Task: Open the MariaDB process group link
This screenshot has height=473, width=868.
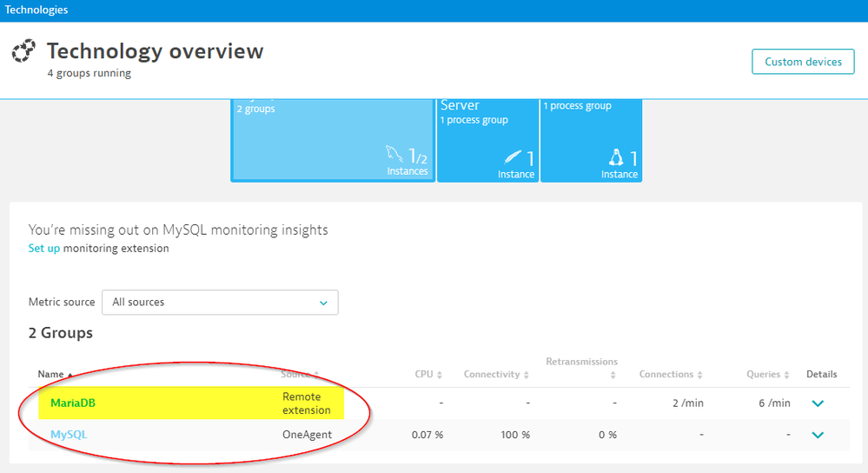Action: coord(72,403)
